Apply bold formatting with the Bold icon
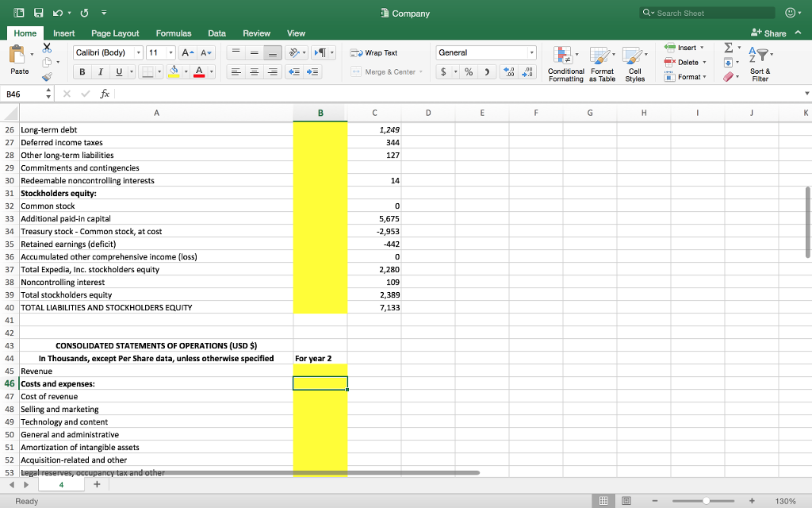 (x=82, y=71)
